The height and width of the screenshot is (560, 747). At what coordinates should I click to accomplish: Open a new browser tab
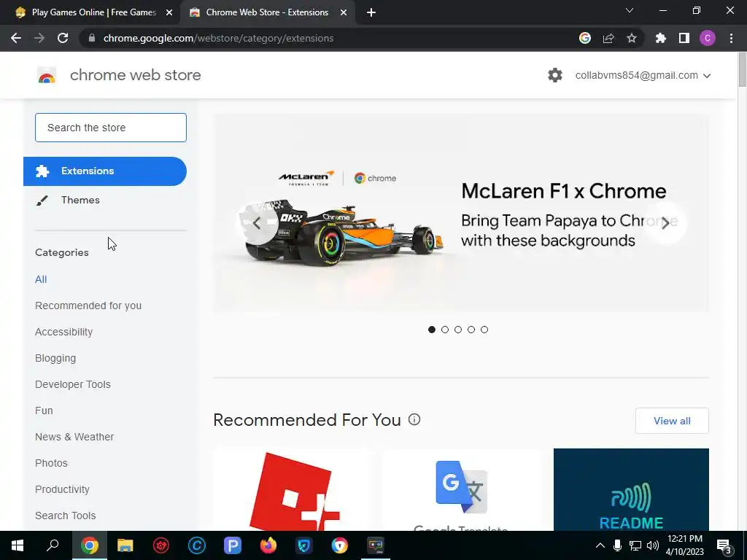point(371,12)
